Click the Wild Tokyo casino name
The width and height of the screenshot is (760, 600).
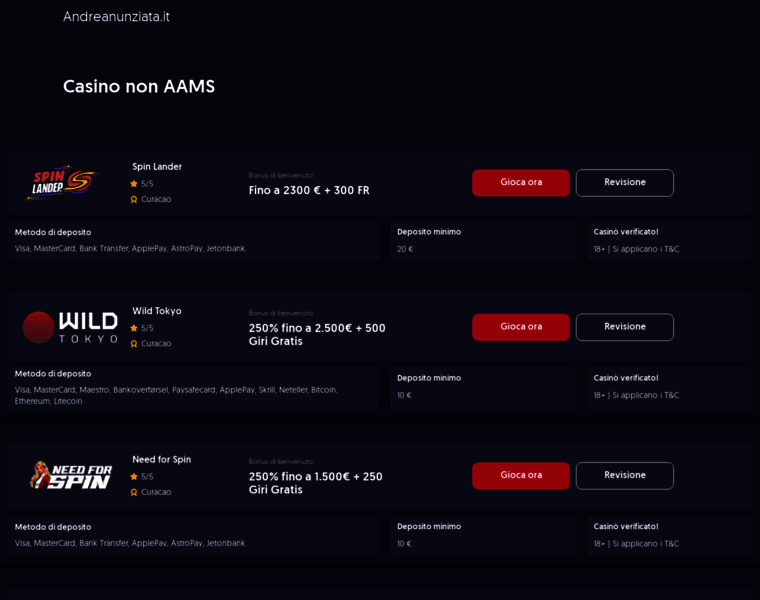point(157,311)
